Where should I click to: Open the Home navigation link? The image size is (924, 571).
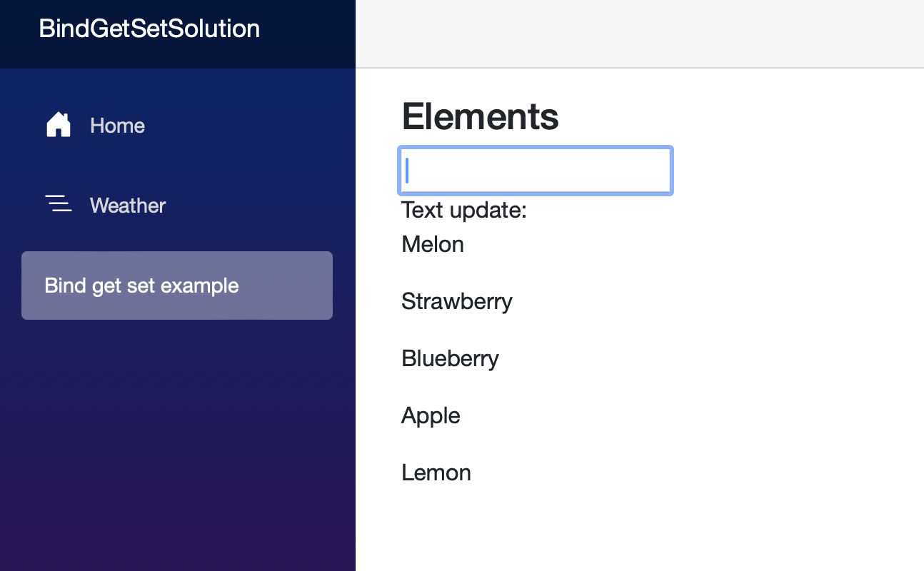(x=117, y=126)
